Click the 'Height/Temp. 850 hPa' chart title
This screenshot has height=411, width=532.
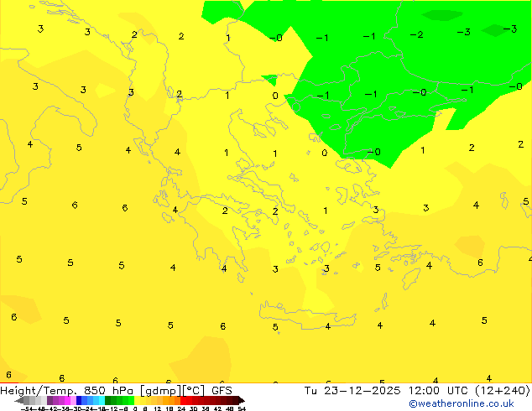pos(66,391)
